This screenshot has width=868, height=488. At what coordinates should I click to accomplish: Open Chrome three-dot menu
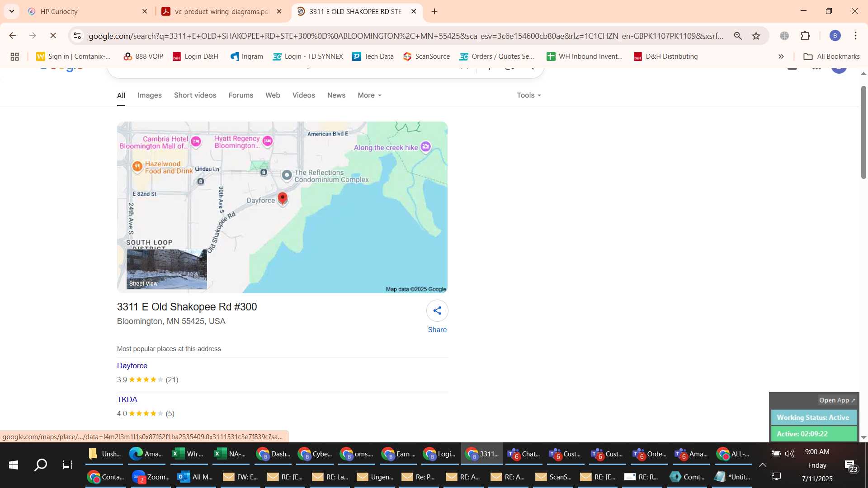pos(855,36)
